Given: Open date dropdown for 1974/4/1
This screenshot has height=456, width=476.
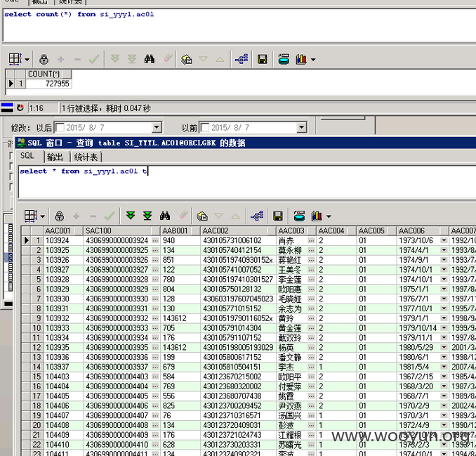Looking at the screenshot, I should [444, 250].
